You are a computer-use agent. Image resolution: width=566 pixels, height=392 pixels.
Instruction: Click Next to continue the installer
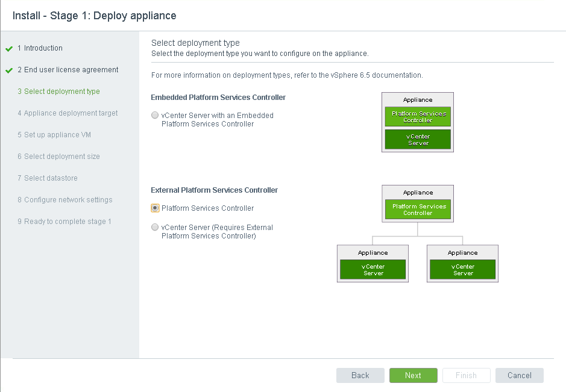413,375
